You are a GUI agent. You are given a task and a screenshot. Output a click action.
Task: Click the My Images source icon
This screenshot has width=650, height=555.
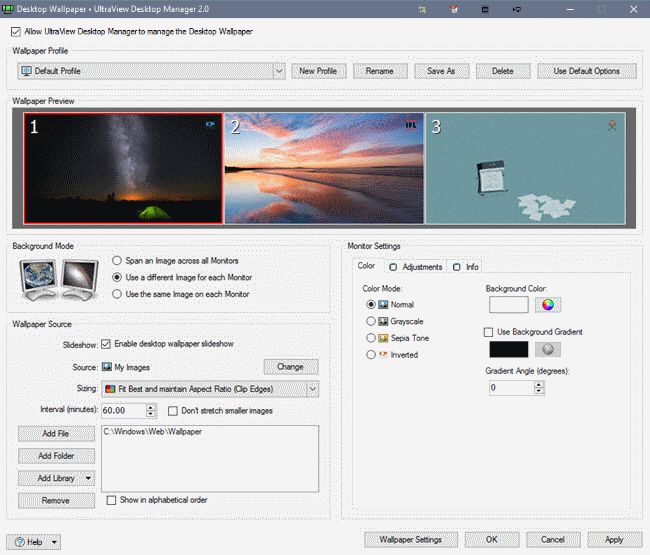tap(107, 367)
